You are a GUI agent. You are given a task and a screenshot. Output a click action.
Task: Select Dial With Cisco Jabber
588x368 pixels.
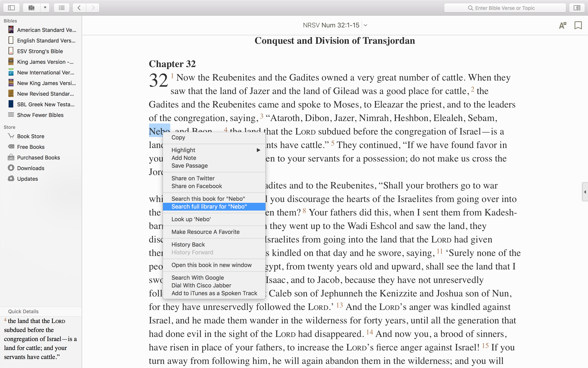pos(214,285)
